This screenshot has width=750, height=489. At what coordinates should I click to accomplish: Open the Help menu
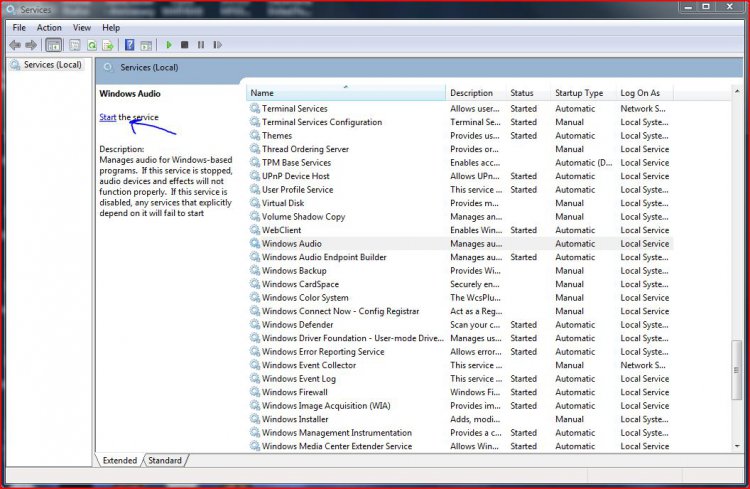click(x=111, y=27)
